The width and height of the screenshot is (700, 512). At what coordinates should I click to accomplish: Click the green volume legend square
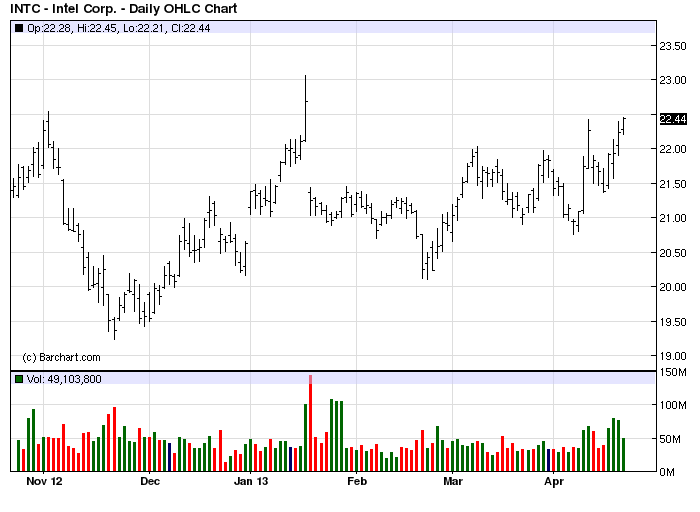pyautogui.click(x=19, y=379)
